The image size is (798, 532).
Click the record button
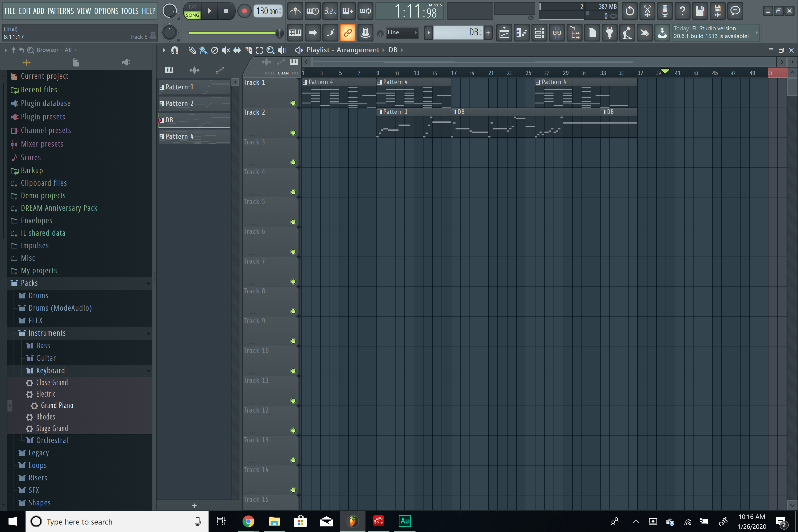(244, 11)
